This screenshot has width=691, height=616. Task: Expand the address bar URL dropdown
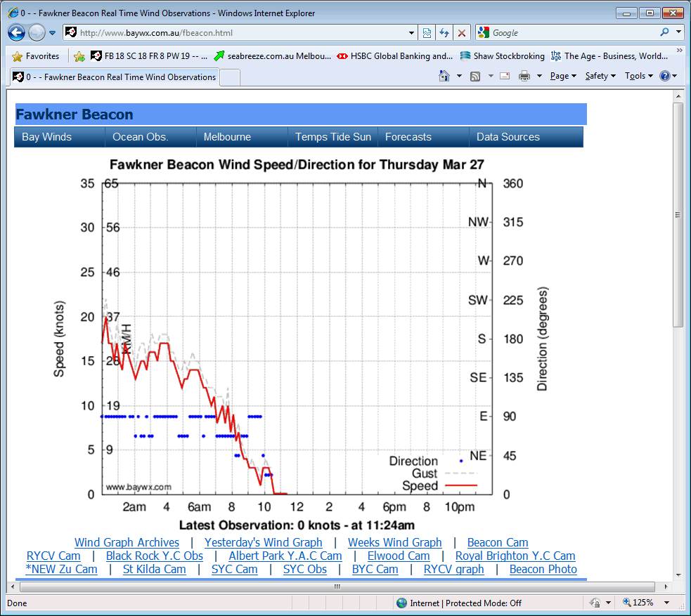coord(412,32)
